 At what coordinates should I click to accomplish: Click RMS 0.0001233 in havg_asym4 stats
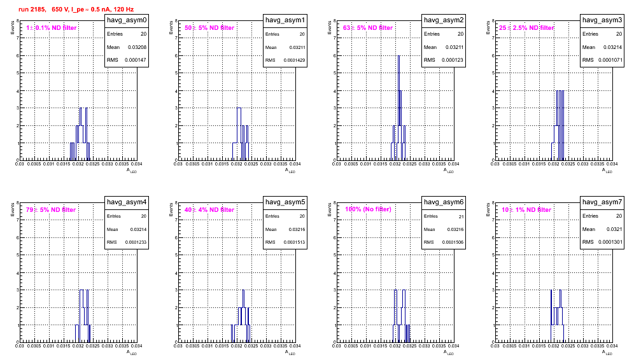pyautogui.click(x=127, y=242)
